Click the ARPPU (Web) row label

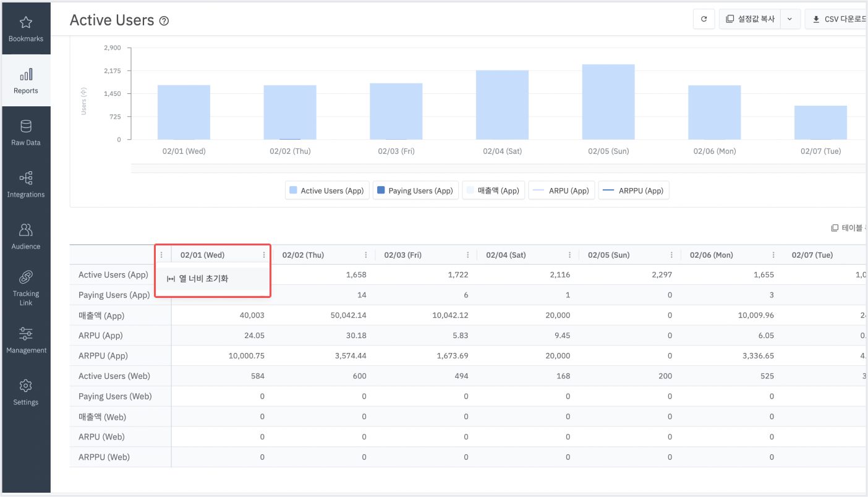coord(104,457)
